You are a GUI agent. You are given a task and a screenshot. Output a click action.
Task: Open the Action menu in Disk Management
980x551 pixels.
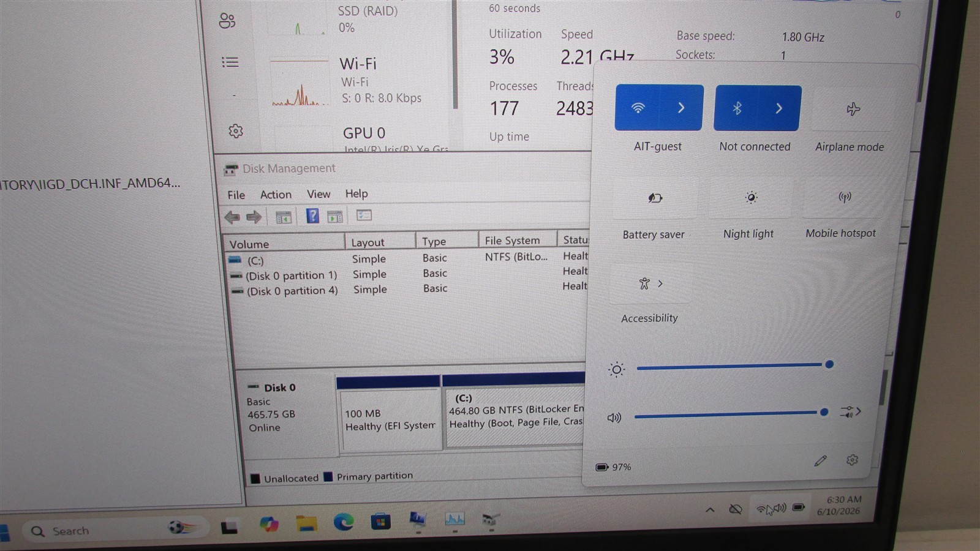click(276, 194)
